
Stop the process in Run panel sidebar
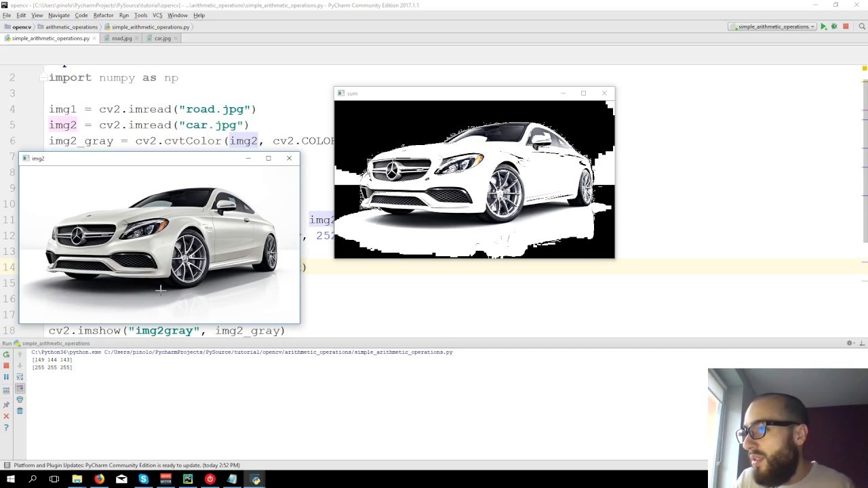click(x=6, y=365)
